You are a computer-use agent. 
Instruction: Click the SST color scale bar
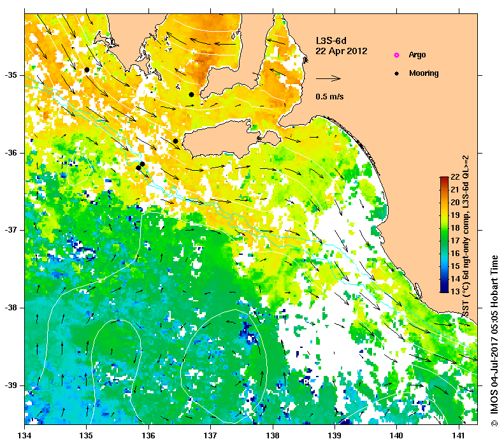coord(444,234)
